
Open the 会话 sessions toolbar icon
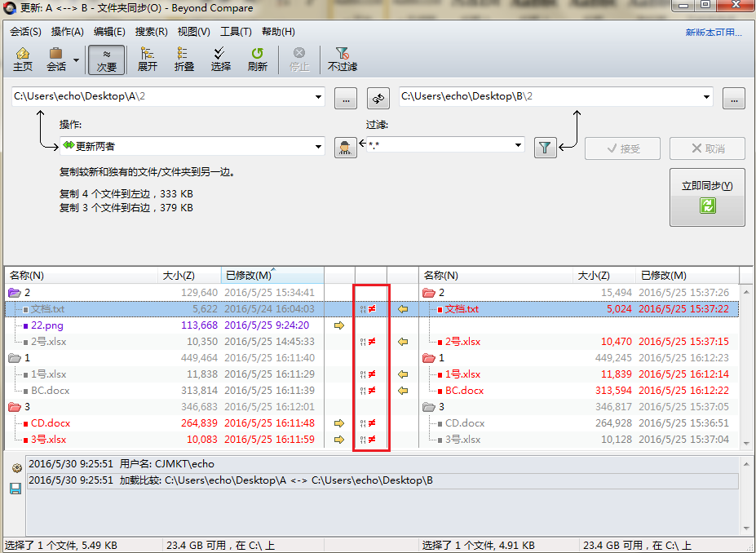tap(56, 59)
